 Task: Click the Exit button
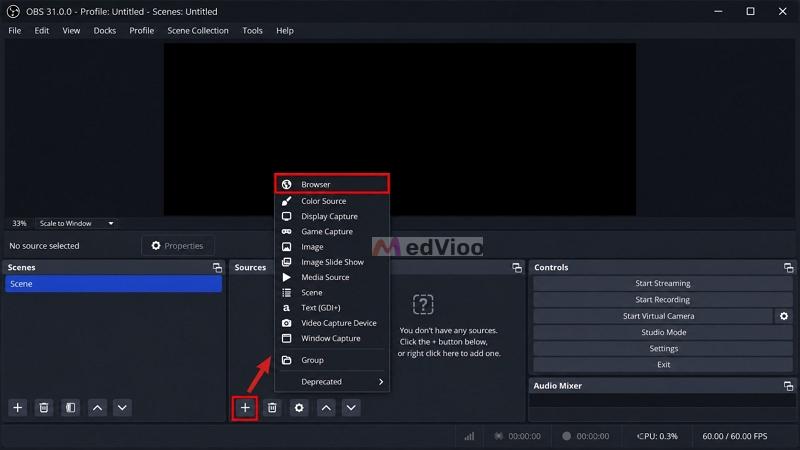click(x=663, y=365)
